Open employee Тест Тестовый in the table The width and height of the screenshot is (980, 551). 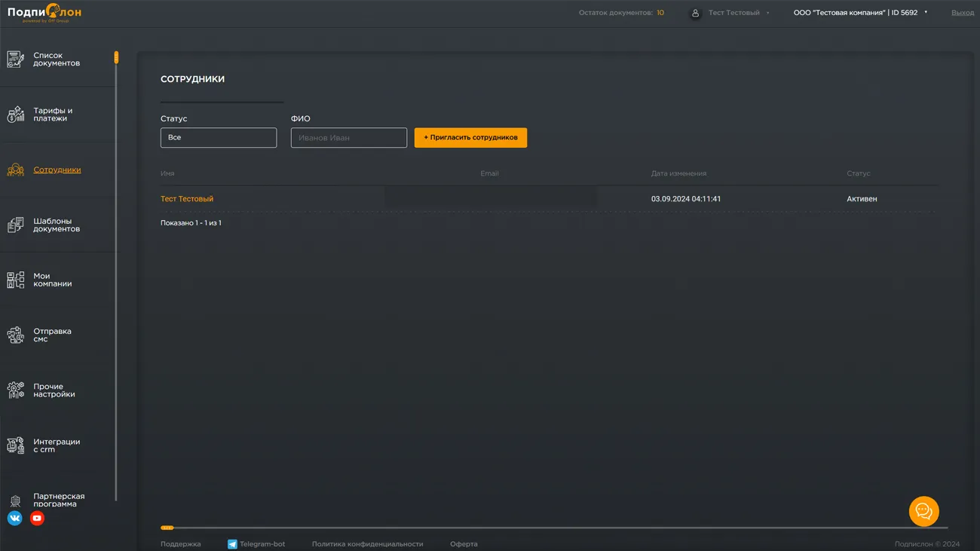click(187, 199)
